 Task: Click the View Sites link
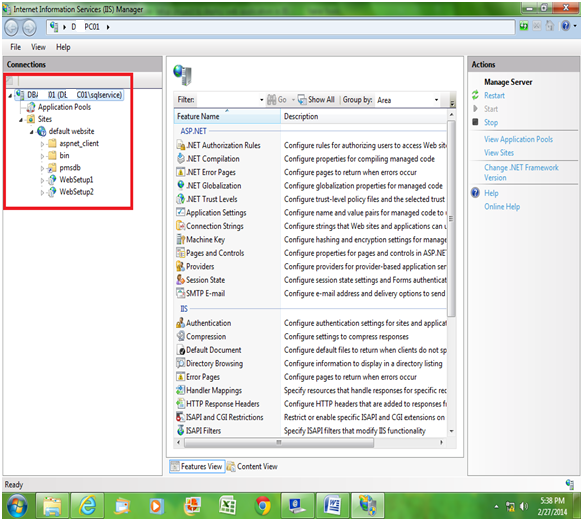coord(499,153)
